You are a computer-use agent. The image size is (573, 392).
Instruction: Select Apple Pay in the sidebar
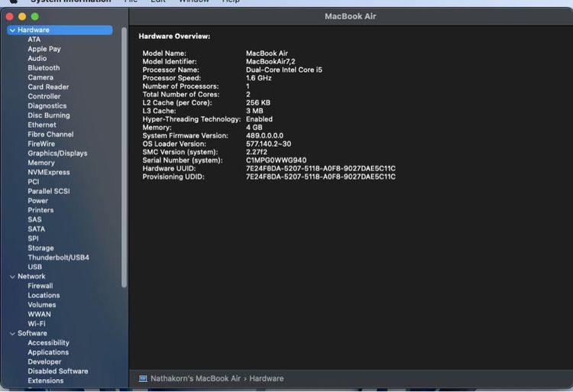coord(44,49)
